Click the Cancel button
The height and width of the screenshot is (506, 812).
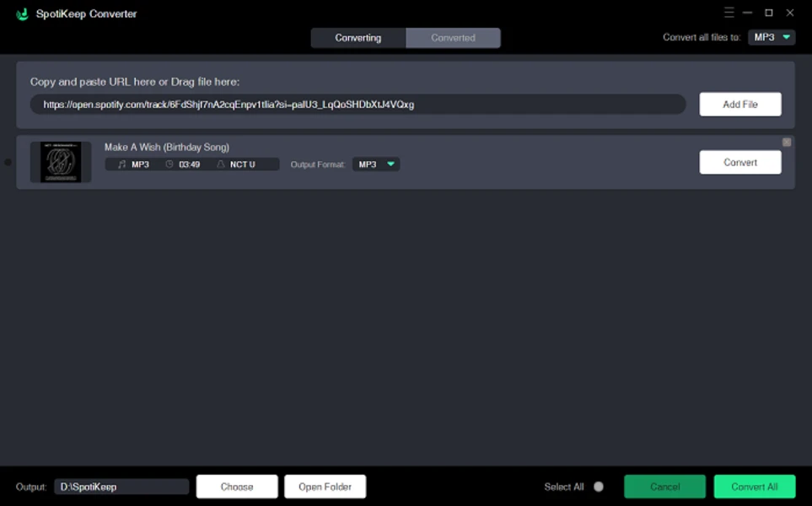pyautogui.click(x=664, y=487)
